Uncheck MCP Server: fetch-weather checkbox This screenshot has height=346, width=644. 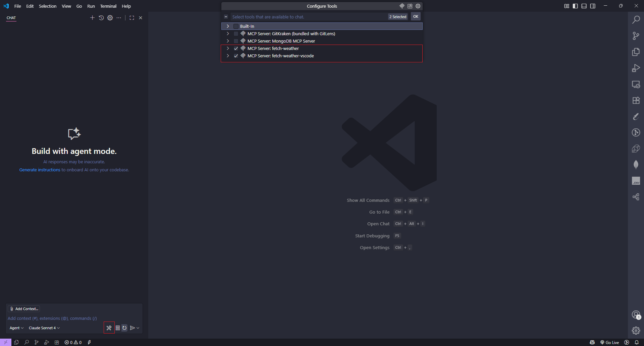coord(236,48)
